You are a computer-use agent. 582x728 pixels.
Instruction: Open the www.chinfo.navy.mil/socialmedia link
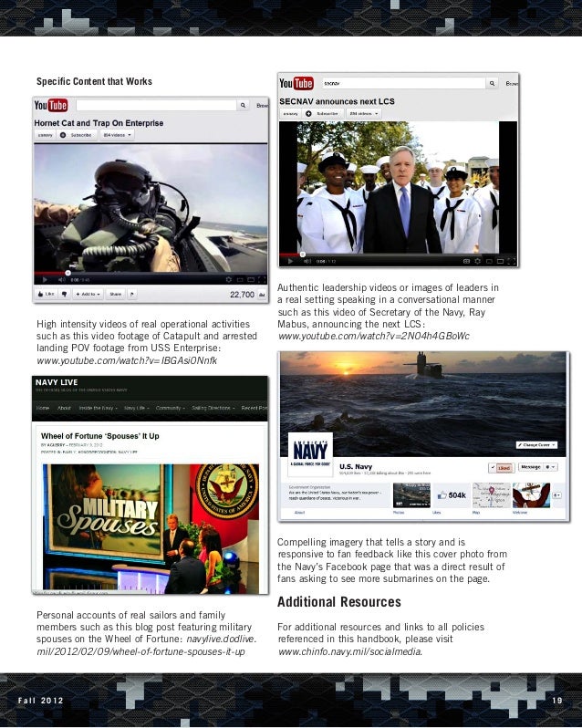click(350, 651)
